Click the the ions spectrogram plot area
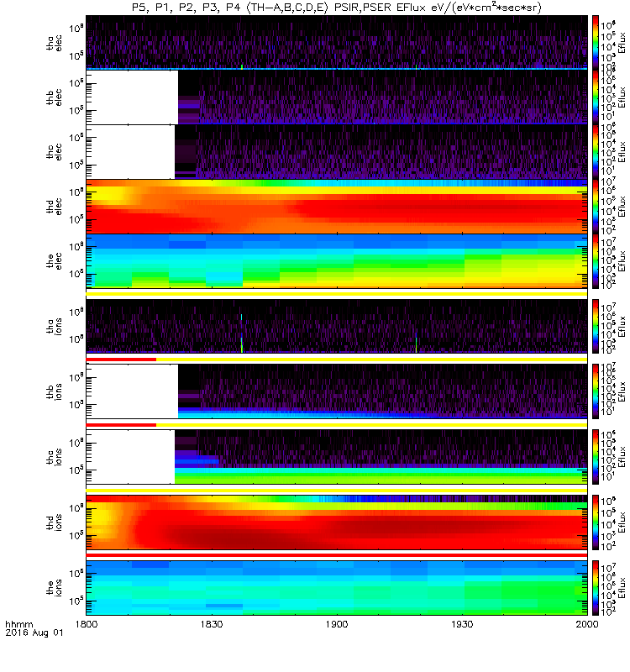Screen dimensions: 630x672 pyautogui.click(x=337, y=587)
